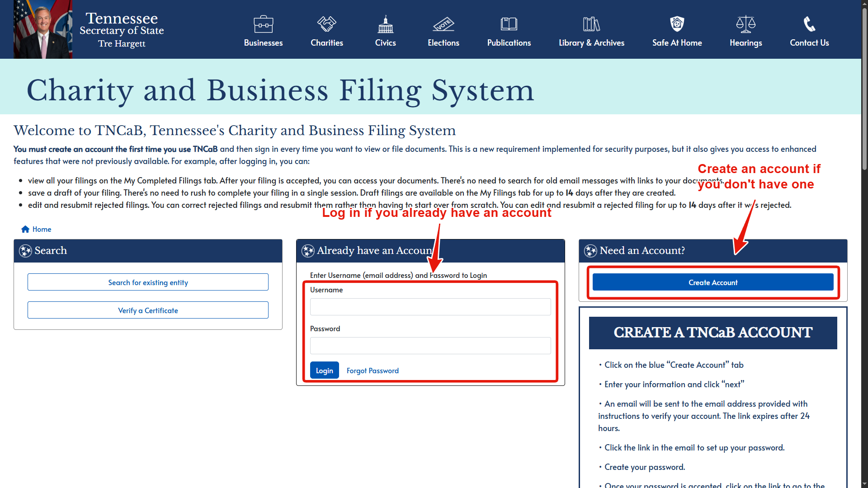This screenshot has height=488, width=868.
Task: Click the blue Login button
Action: (325, 370)
